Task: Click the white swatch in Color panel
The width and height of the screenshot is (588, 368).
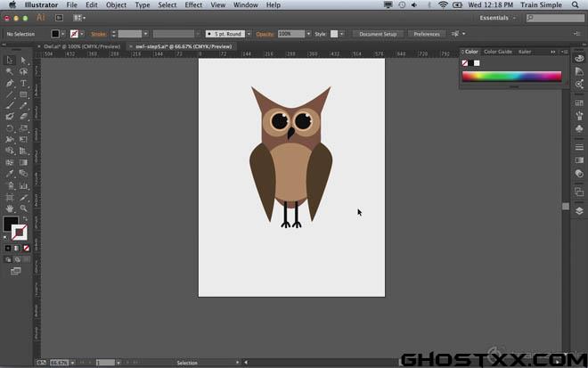Action: click(x=477, y=63)
